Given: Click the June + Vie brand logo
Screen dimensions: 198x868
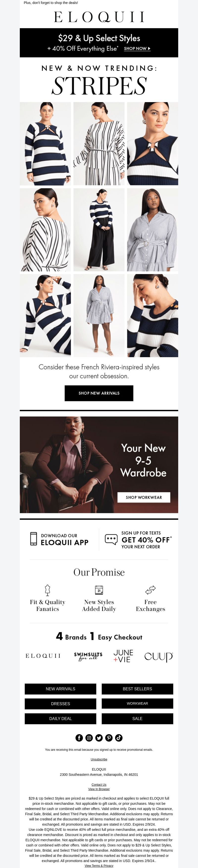Looking at the screenshot, I should pos(123,656).
